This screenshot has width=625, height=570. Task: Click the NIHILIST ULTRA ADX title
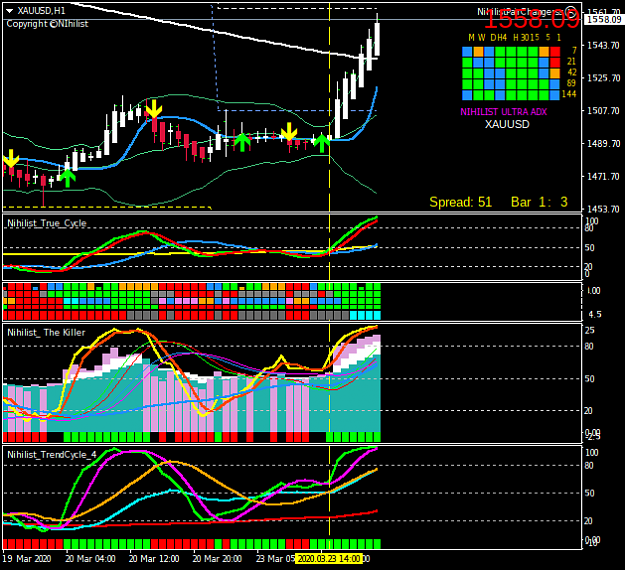coord(503,112)
